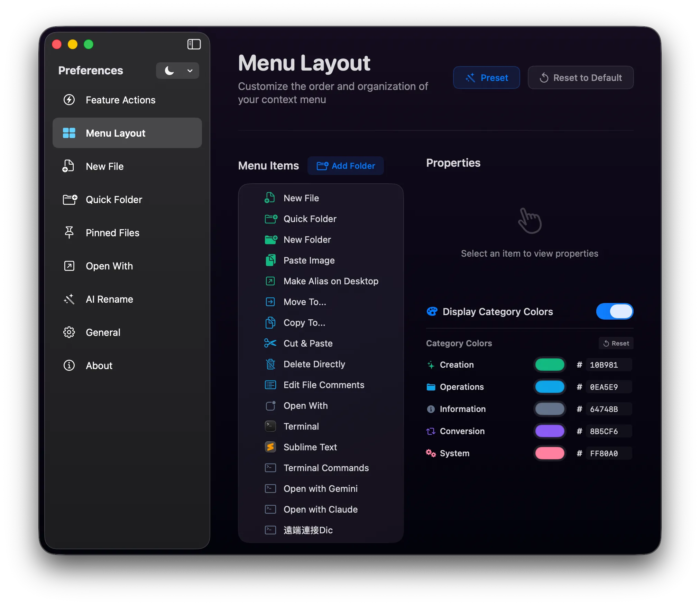Open the Creation color swatch
Viewport: 700px width, 606px height.
(550, 365)
